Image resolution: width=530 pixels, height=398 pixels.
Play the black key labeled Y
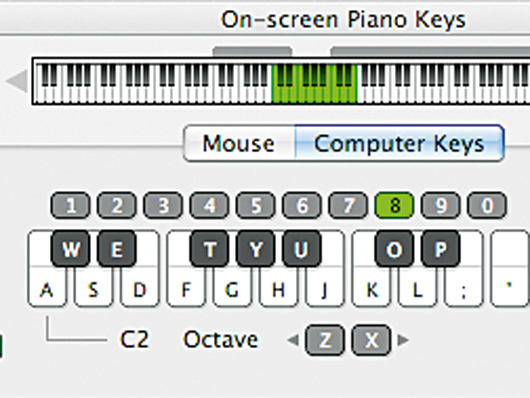pyautogui.click(x=256, y=249)
